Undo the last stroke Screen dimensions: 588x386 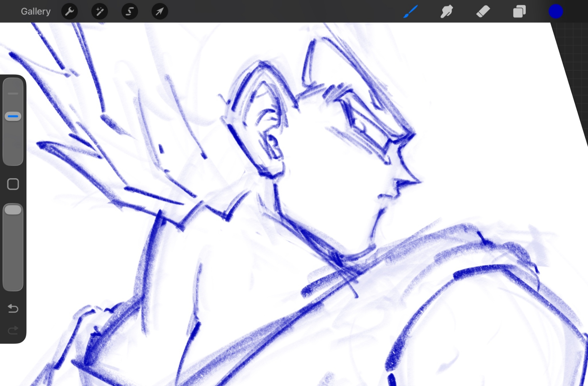pos(13,308)
